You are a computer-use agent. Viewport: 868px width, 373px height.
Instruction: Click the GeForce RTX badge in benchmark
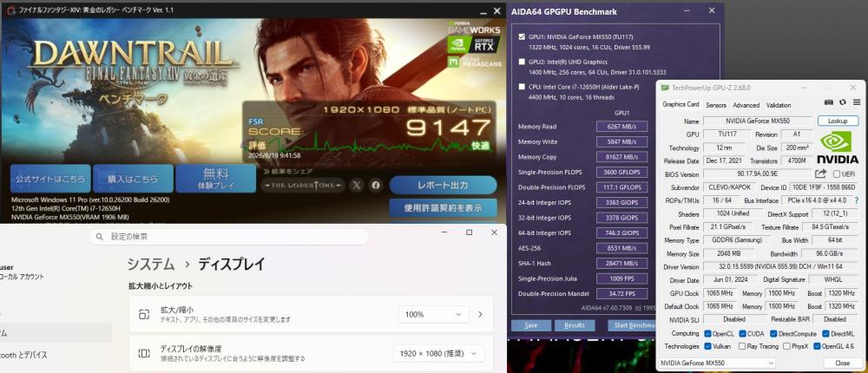[474, 44]
